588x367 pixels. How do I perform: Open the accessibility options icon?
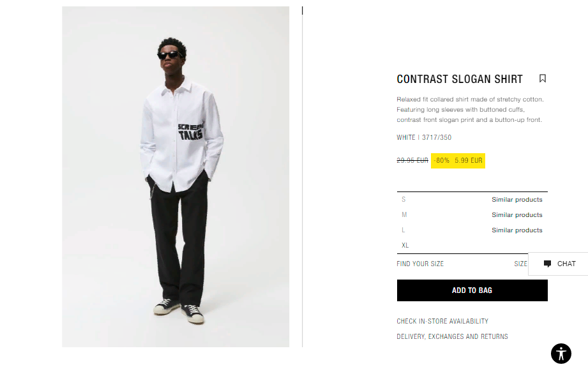tap(561, 354)
